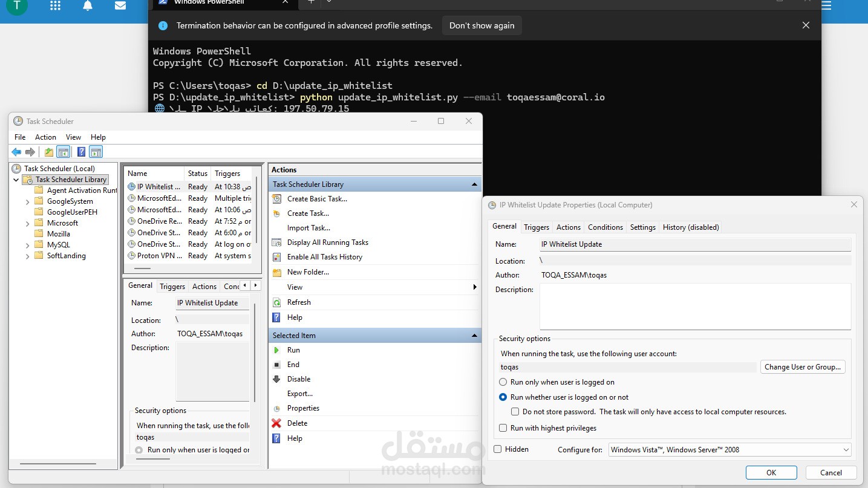Check the 'Do not store password' box
Viewport: 868px width, 488px height.
click(x=515, y=412)
